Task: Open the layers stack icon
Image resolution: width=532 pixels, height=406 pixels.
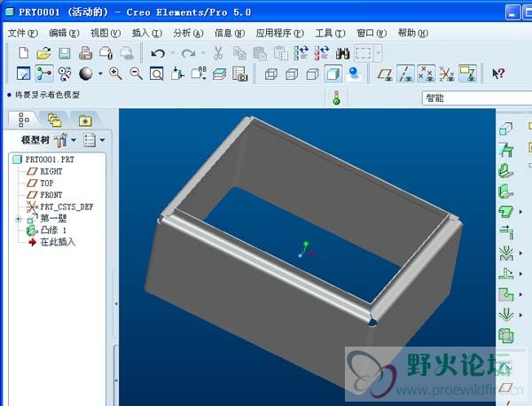Action: (x=219, y=74)
